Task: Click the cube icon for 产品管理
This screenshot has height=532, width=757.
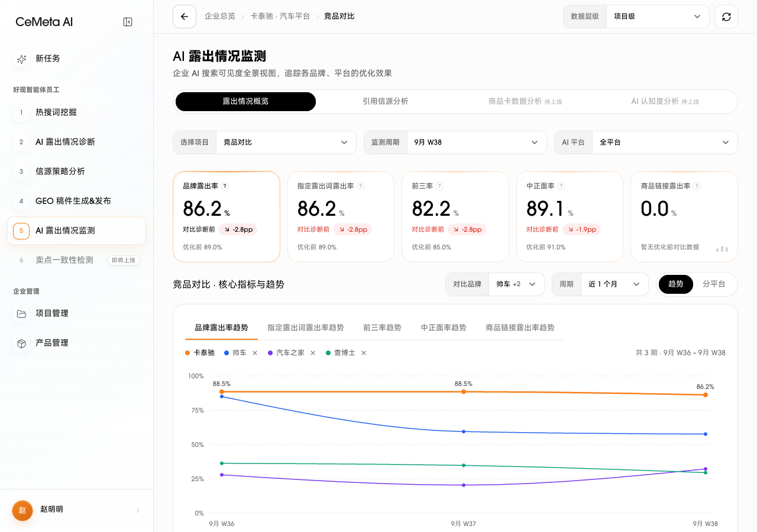Action: [21, 343]
